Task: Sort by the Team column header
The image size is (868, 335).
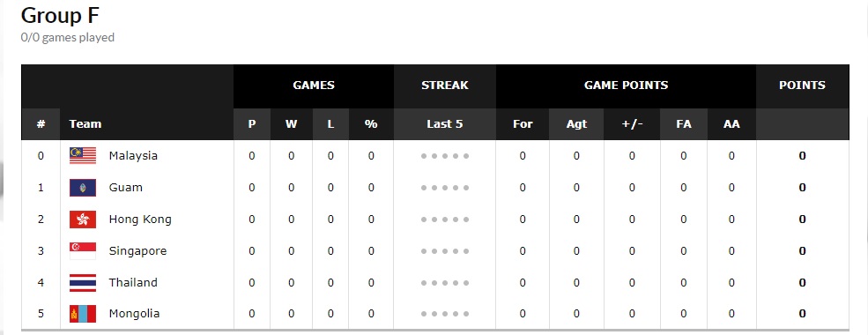Action: 85,124
